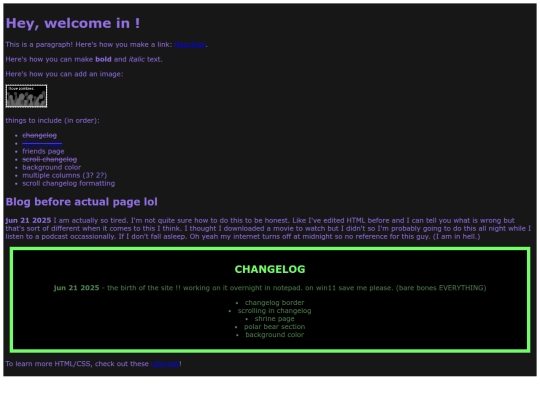Open the struck-through blue link in the list
The image size is (540, 405).
coord(42,143)
